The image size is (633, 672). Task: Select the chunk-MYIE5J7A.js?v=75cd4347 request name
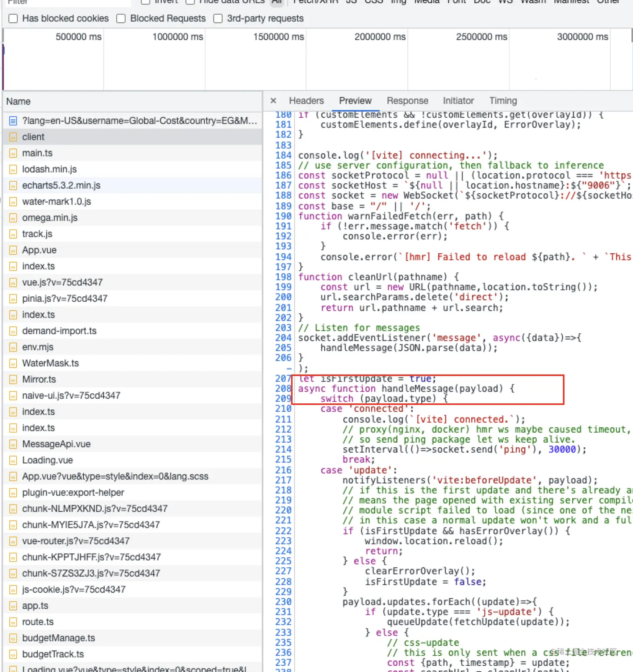coord(91,525)
